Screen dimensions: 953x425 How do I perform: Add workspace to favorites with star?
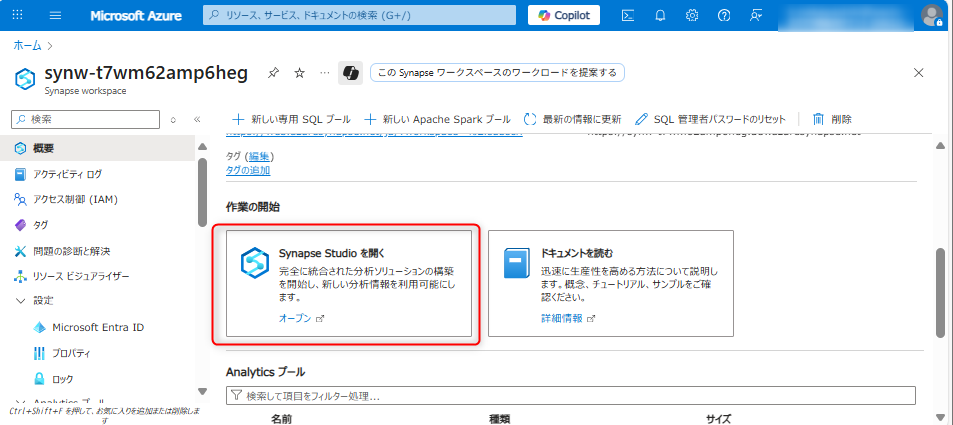(x=299, y=74)
